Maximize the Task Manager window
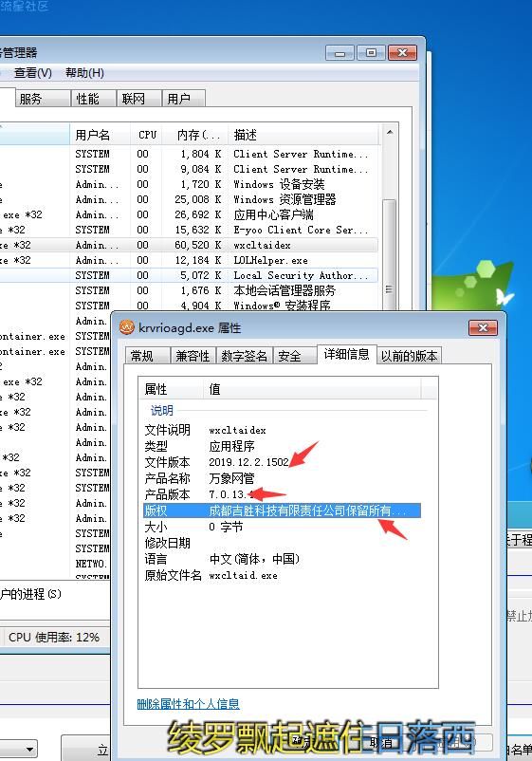This screenshot has height=761, width=532. (x=371, y=52)
